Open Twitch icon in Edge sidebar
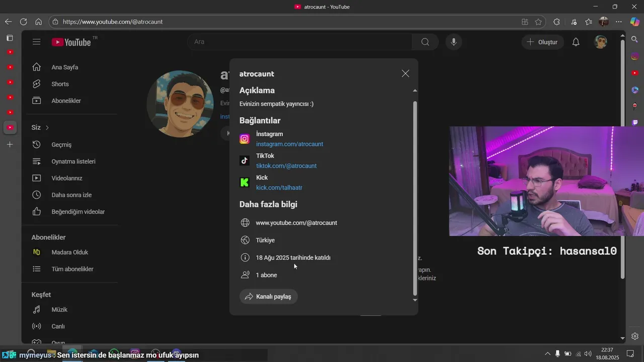 pos(635,122)
